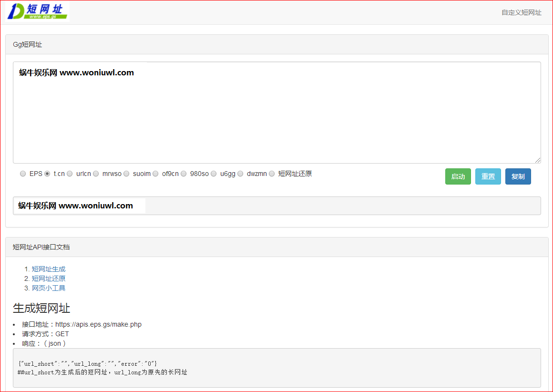The height and width of the screenshot is (392, 553).
Task: Open the 短网址生成 link
Action: [49, 269]
